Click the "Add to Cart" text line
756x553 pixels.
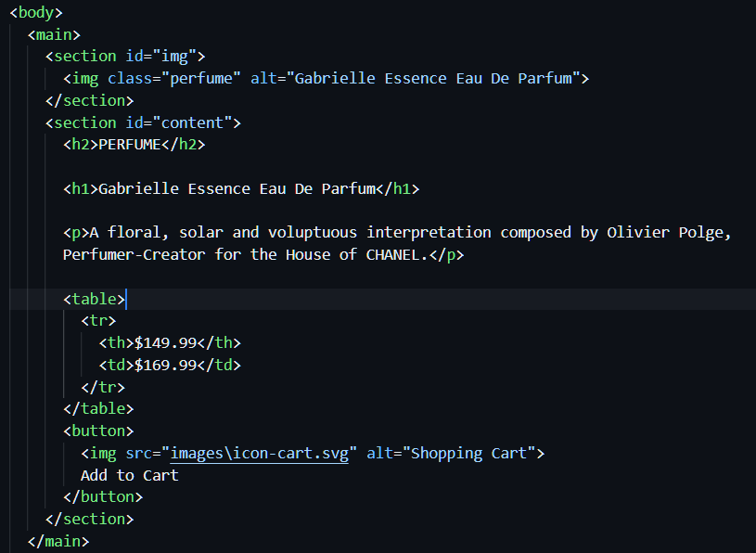tap(130, 476)
